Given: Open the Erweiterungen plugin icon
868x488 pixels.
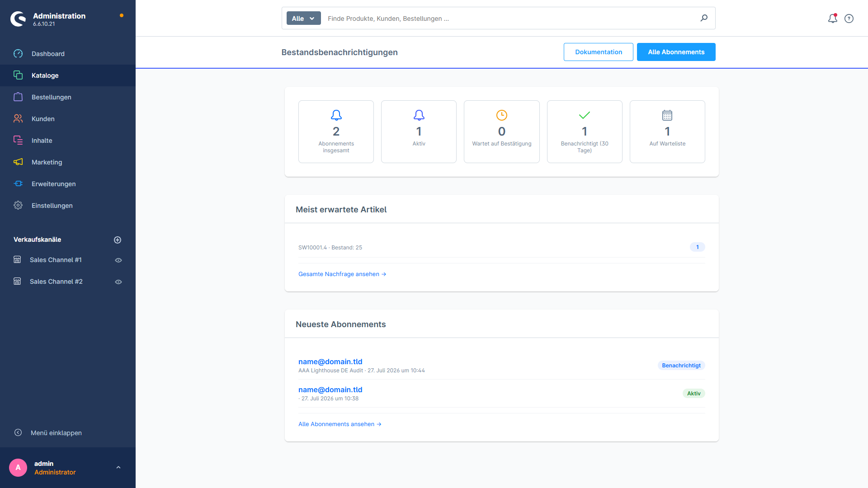Looking at the screenshot, I should [x=18, y=184].
